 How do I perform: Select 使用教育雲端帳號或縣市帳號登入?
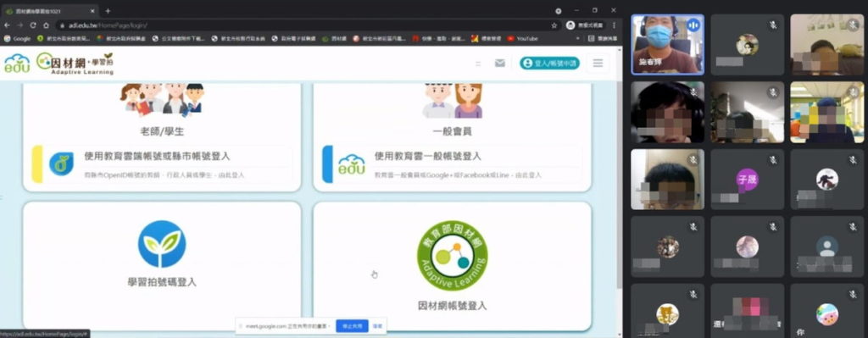click(162, 164)
